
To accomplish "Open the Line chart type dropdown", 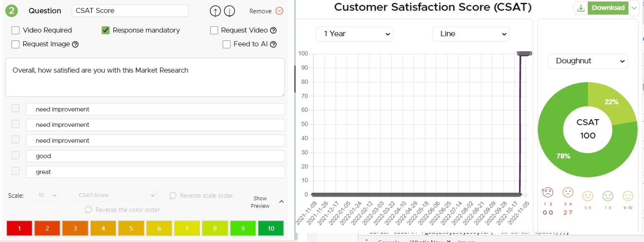I will 470,34.
